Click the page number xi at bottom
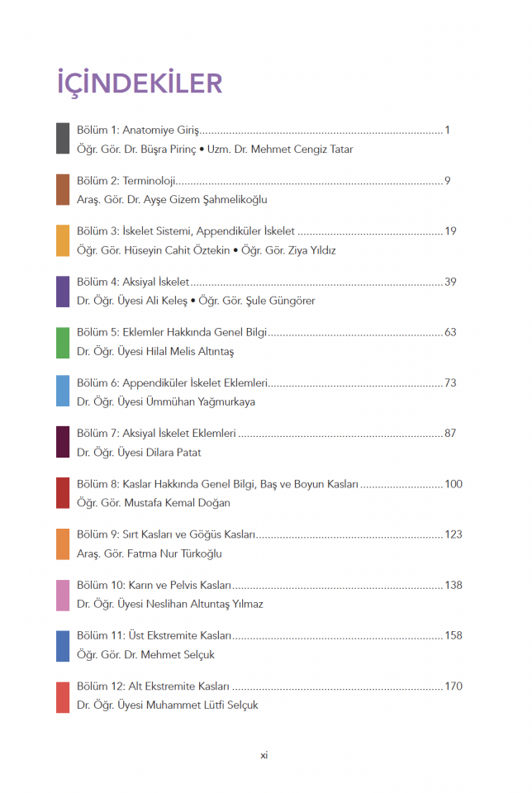 pyautogui.click(x=264, y=756)
